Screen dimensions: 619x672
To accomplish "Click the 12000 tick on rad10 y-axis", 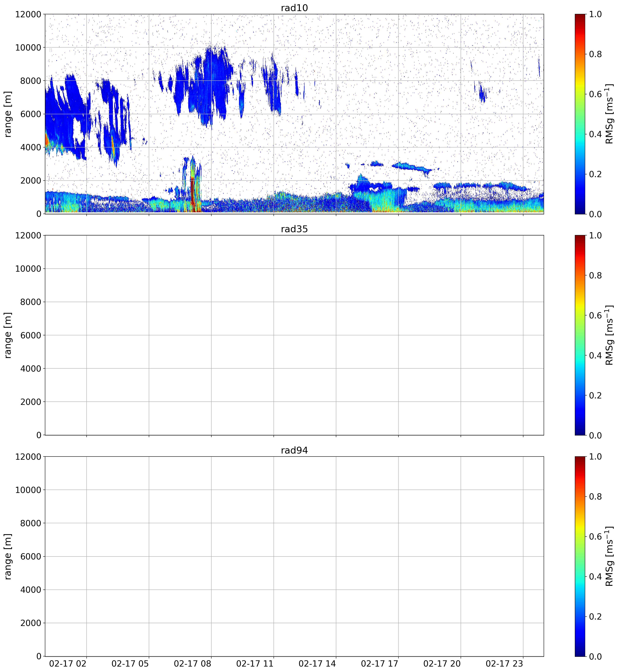I will point(28,14).
